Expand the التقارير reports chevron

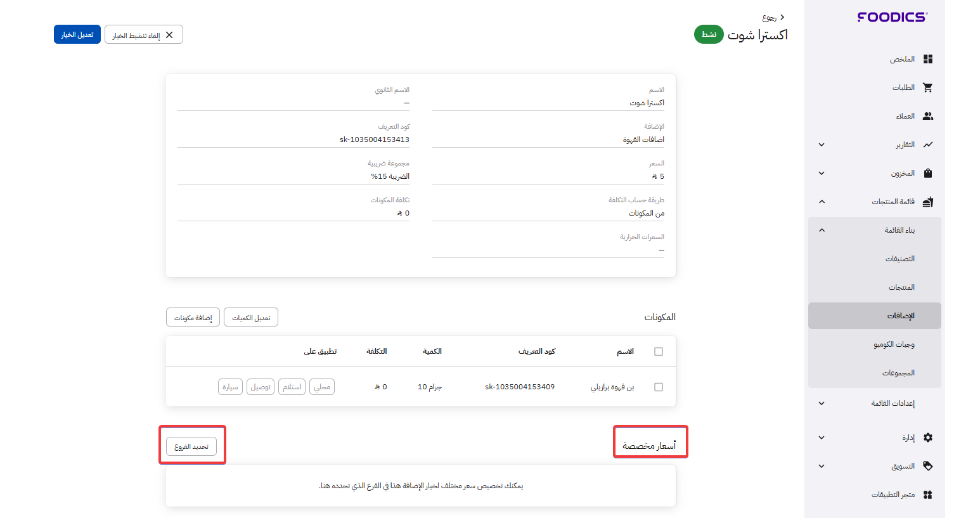[x=822, y=145]
